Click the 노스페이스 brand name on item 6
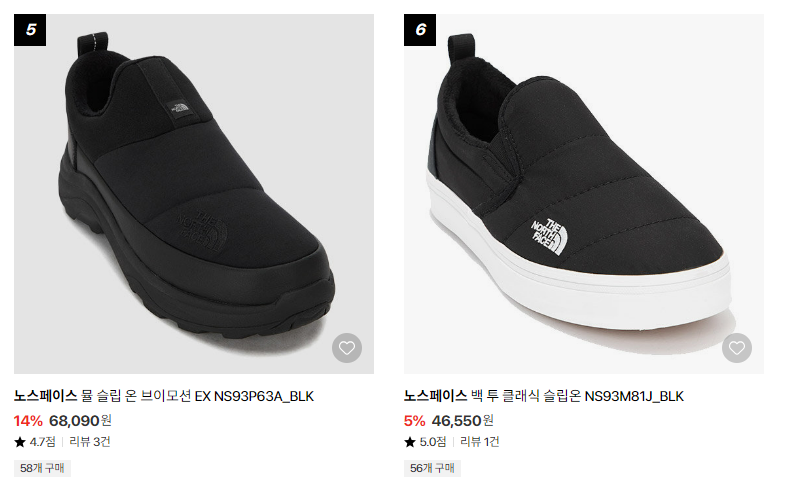Image resolution: width=795 pixels, height=499 pixels. 435,396
